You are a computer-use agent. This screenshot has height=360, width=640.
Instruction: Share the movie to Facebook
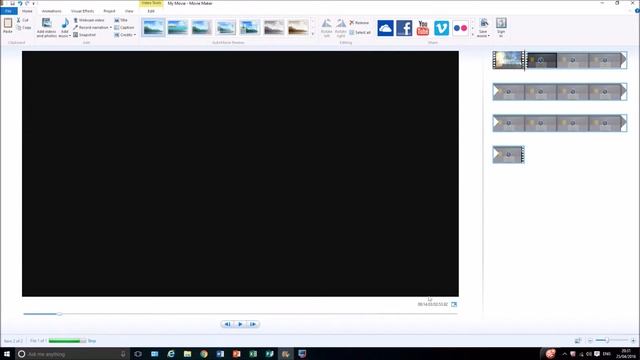(404, 28)
